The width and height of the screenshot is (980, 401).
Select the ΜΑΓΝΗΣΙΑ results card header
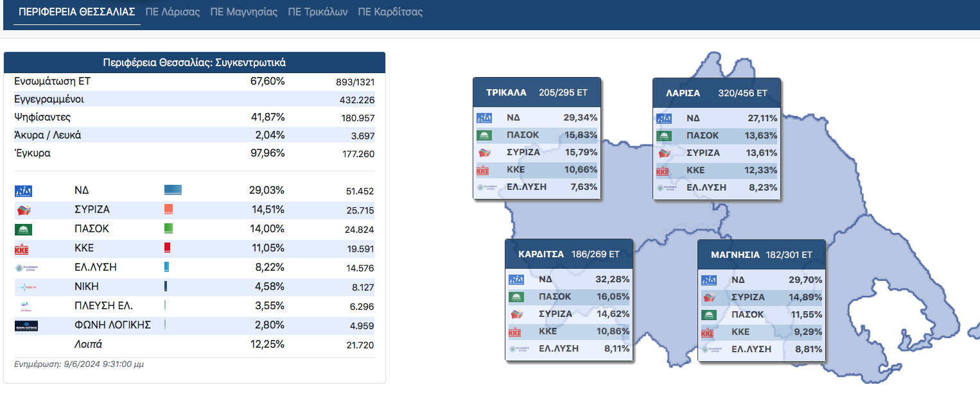[762, 255]
